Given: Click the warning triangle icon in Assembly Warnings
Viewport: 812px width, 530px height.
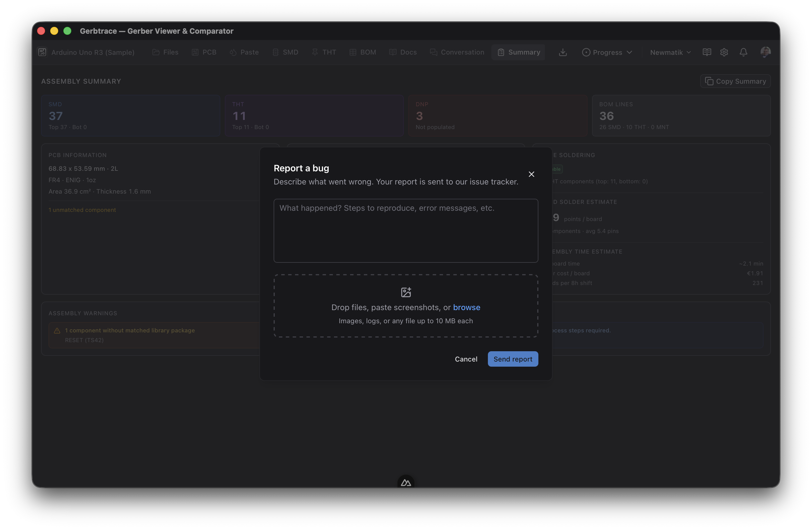Looking at the screenshot, I should [x=57, y=331].
